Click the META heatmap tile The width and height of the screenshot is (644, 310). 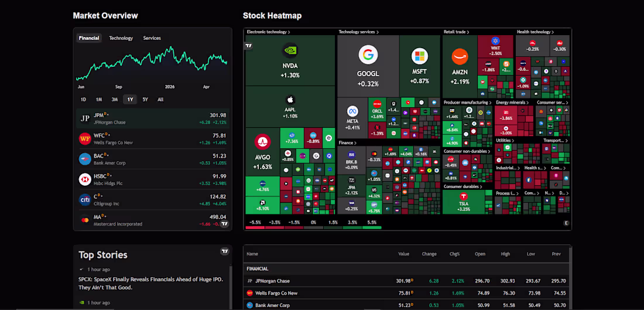pos(352,118)
